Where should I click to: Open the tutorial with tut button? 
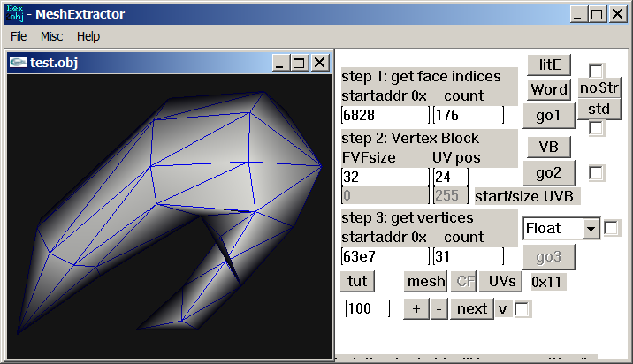coord(357,281)
